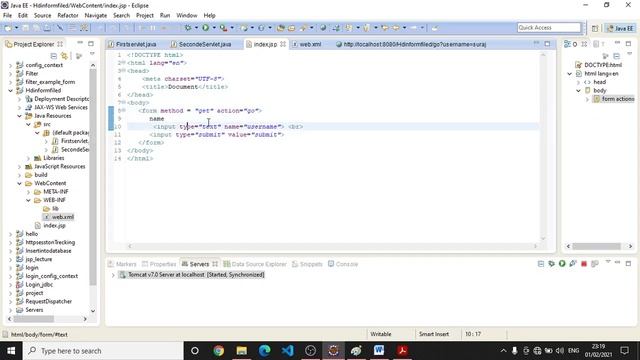Close the index.jsp editor tab
Viewport: 640px width, 360px height.
(283, 44)
